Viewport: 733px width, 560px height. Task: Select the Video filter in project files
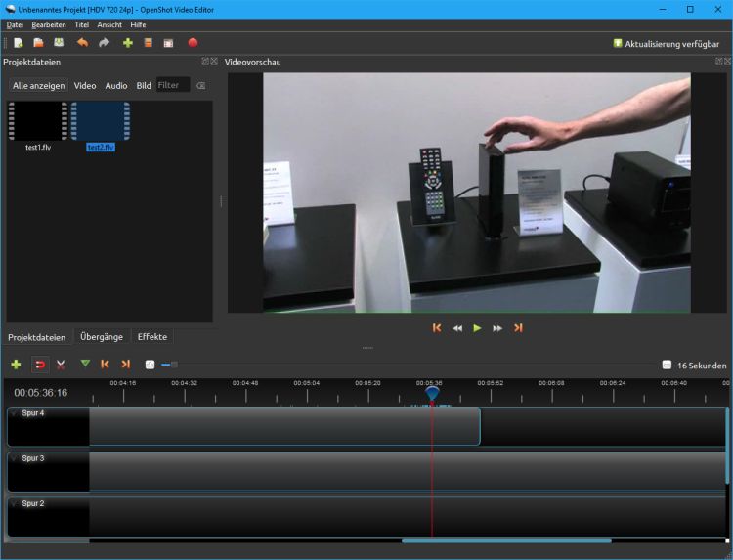(85, 86)
